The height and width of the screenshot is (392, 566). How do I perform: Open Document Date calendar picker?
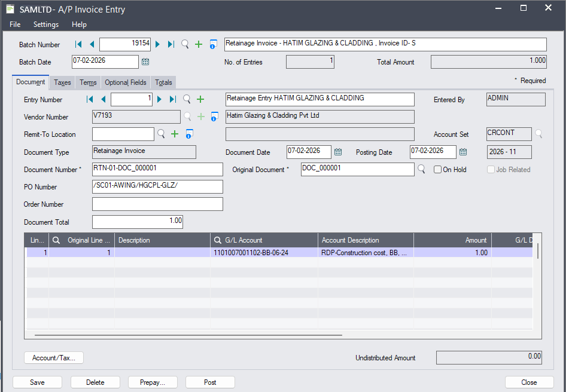[x=338, y=152]
